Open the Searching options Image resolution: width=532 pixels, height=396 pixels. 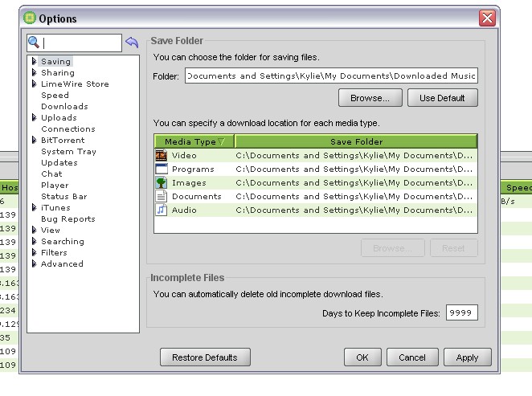coord(63,242)
